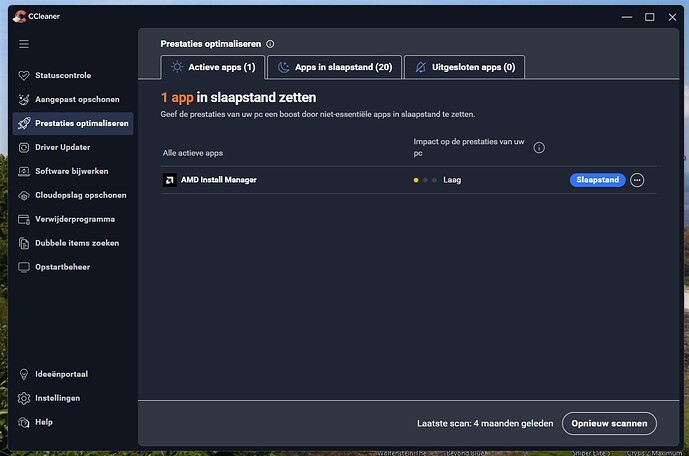The height and width of the screenshot is (456, 689).
Task: Open more options for AMD Install Manager
Action: 637,180
